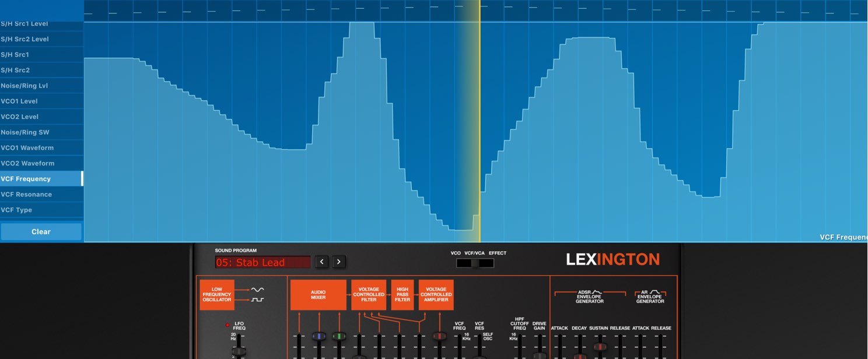Viewport: 868px width, 359px height.
Task: Select the S/H Src2 Level parameter
Action: point(41,39)
